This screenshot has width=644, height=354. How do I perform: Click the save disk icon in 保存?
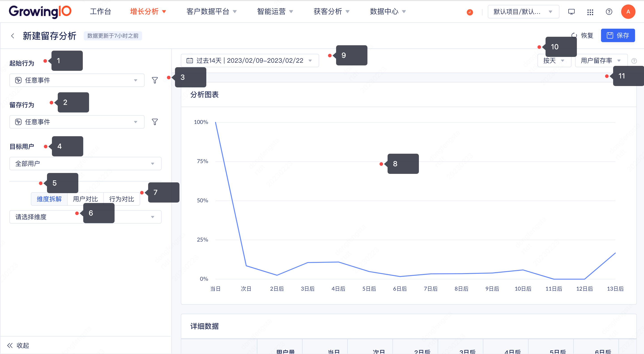pos(610,36)
